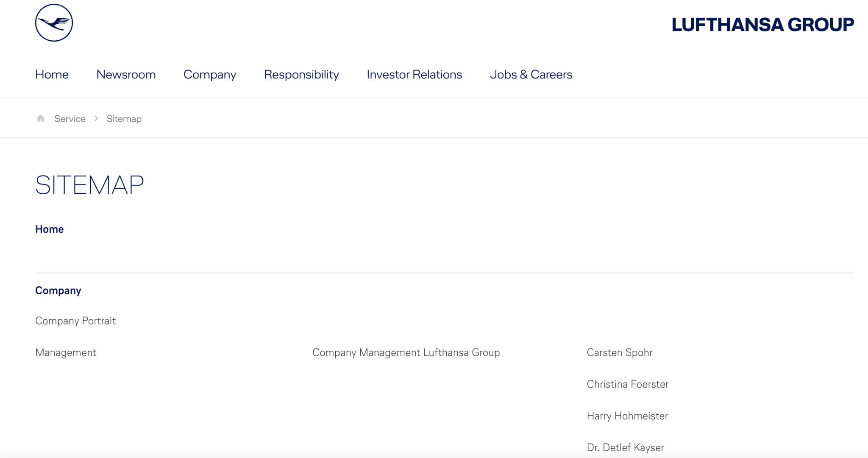The image size is (868, 458).
Task: Visit Christina Foerster's profile link
Action: 627,384
